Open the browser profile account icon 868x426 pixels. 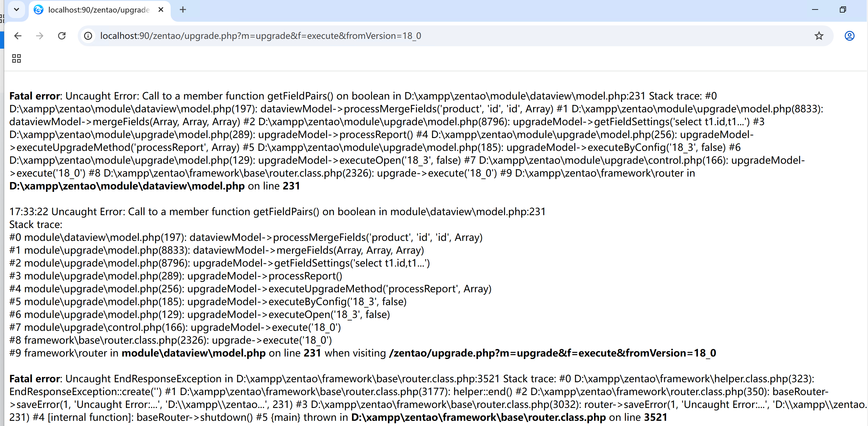[849, 36]
